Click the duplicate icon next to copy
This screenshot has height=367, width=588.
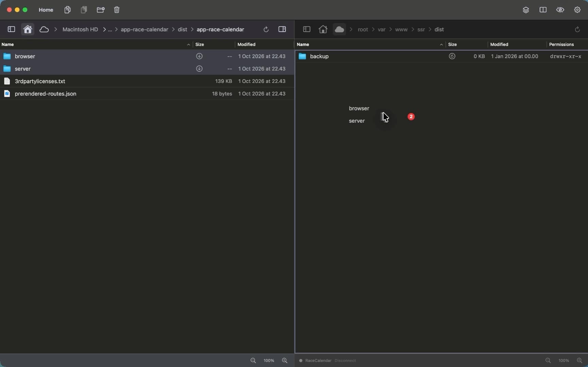click(x=84, y=10)
